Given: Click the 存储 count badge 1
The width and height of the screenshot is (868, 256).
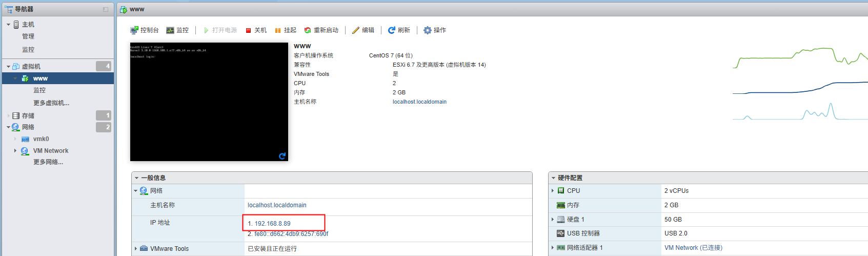Looking at the screenshot, I should 104,115.
